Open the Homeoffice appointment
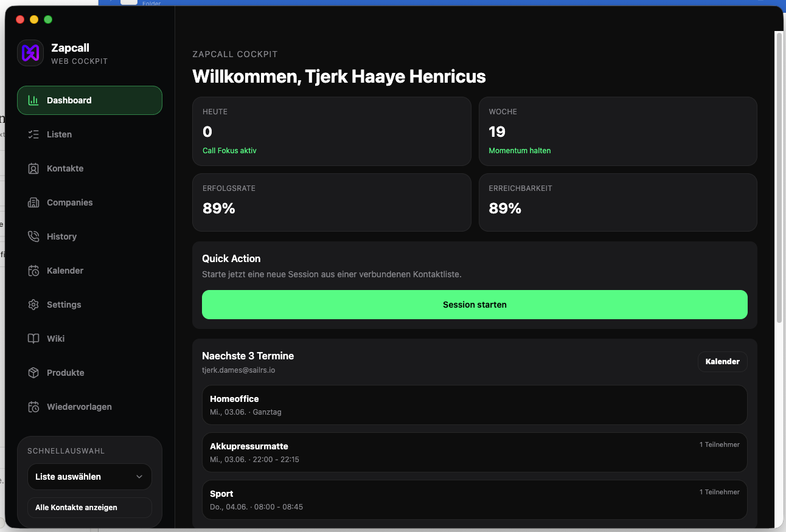Viewport: 786px width, 532px height. [x=475, y=405]
